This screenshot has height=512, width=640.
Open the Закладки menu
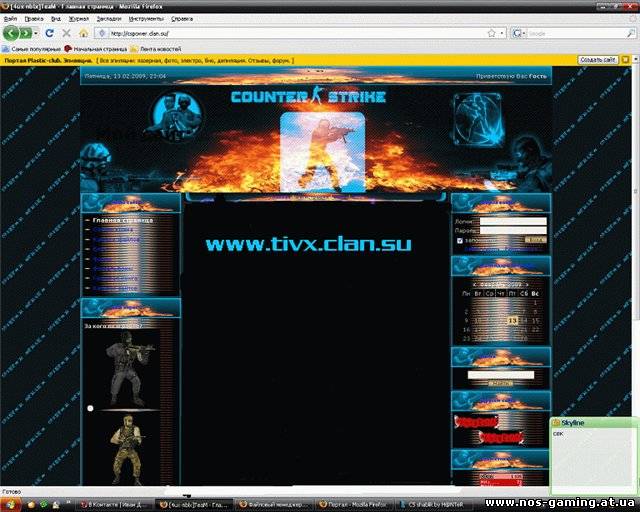pyautogui.click(x=109, y=19)
